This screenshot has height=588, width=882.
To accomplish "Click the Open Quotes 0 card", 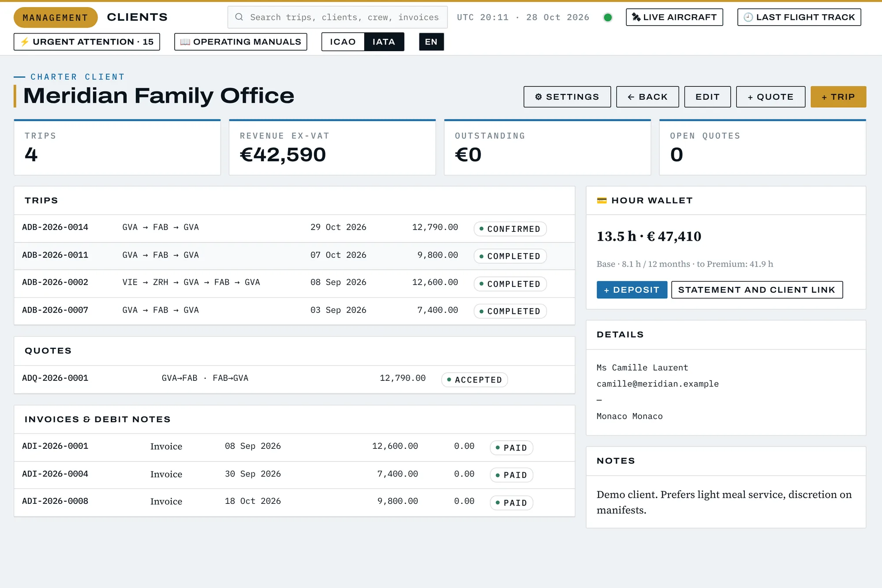I will tap(762, 148).
